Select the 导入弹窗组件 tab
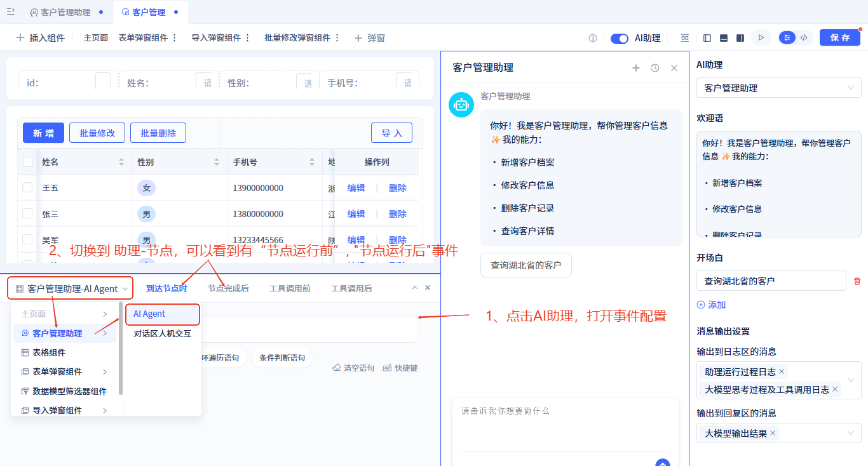The height and width of the screenshot is (466, 868). tap(216, 38)
